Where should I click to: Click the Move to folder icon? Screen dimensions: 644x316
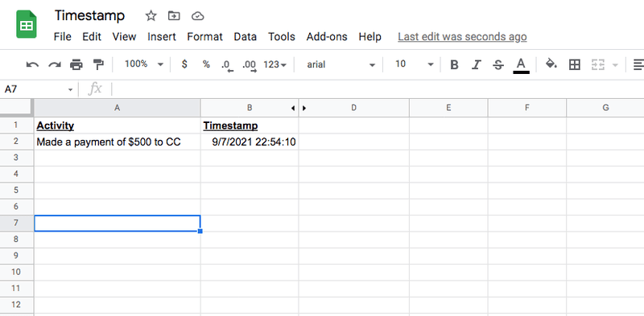(x=174, y=16)
